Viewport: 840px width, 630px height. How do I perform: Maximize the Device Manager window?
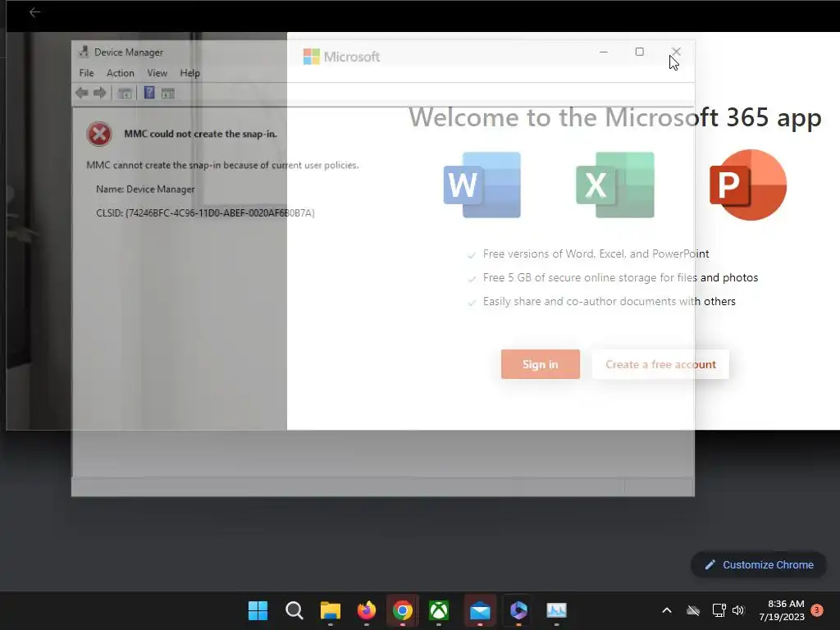point(640,52)
